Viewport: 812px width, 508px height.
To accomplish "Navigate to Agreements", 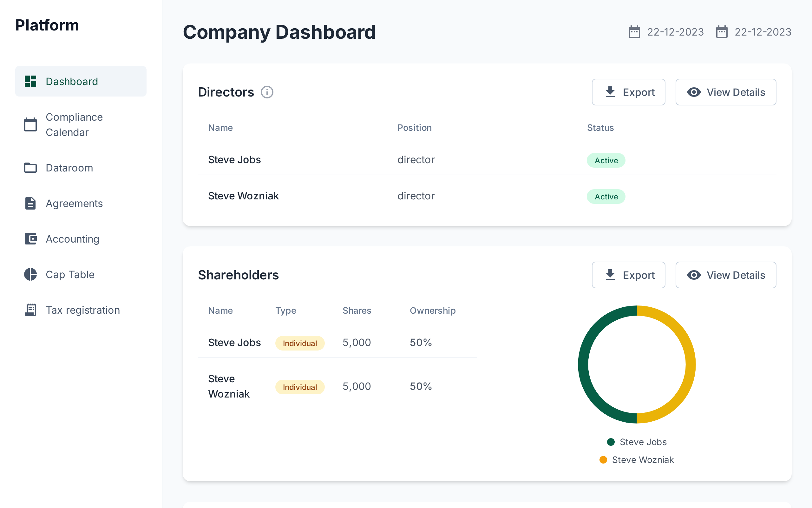I will (81, 203).
